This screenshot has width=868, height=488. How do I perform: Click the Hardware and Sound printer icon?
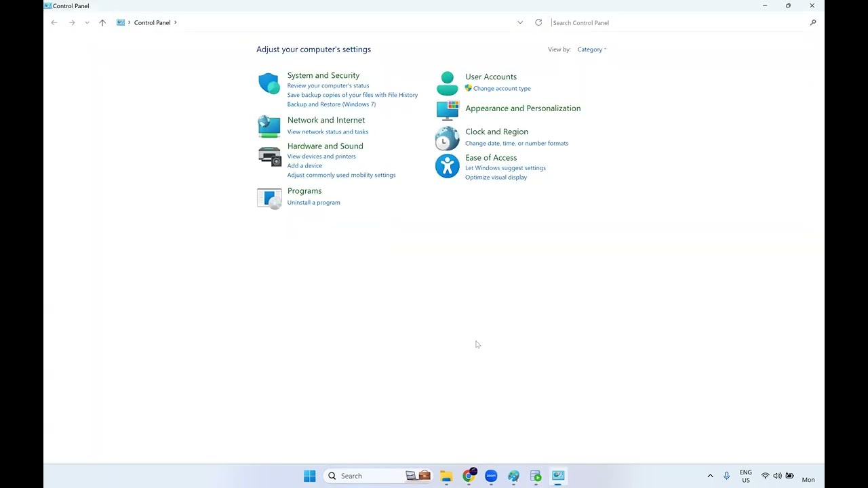(269, 157)
